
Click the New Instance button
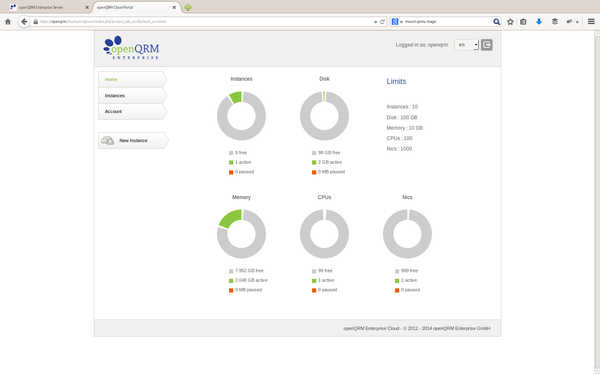click(x=133, y=140)
